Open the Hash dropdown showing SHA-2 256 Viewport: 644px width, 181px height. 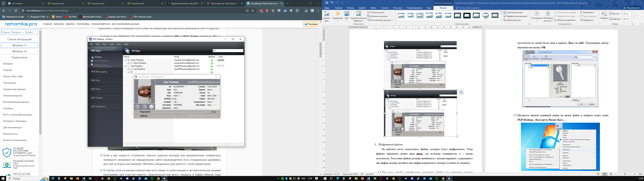tap(213, 96)
